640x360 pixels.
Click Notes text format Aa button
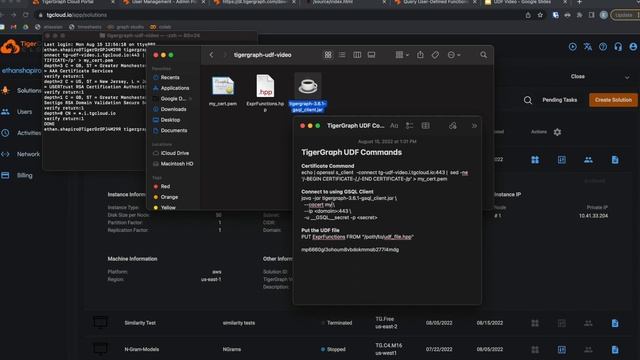coord(394,126)
